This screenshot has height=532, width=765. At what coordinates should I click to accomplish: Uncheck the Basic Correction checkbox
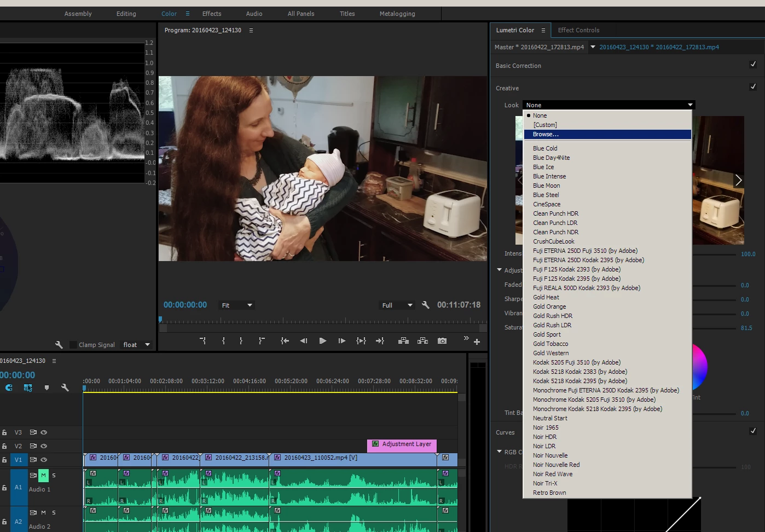pyautogui.click(x=753, y=65)
